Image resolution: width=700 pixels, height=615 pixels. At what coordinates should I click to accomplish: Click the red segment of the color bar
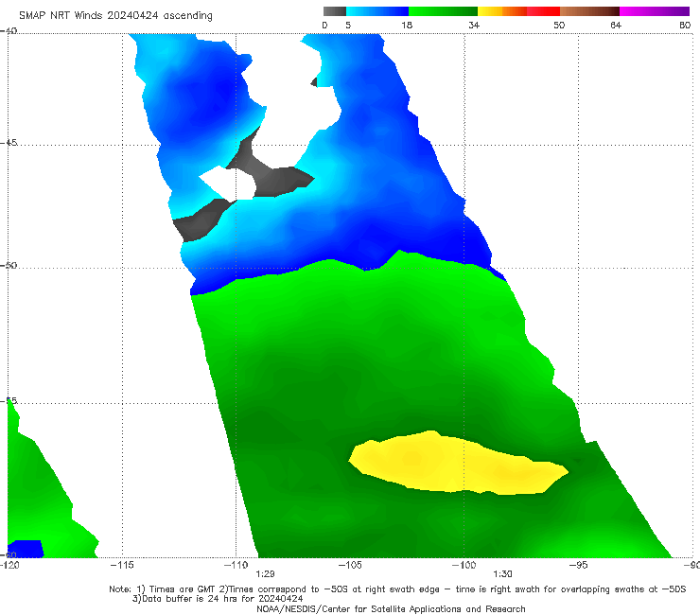(543, 11)
